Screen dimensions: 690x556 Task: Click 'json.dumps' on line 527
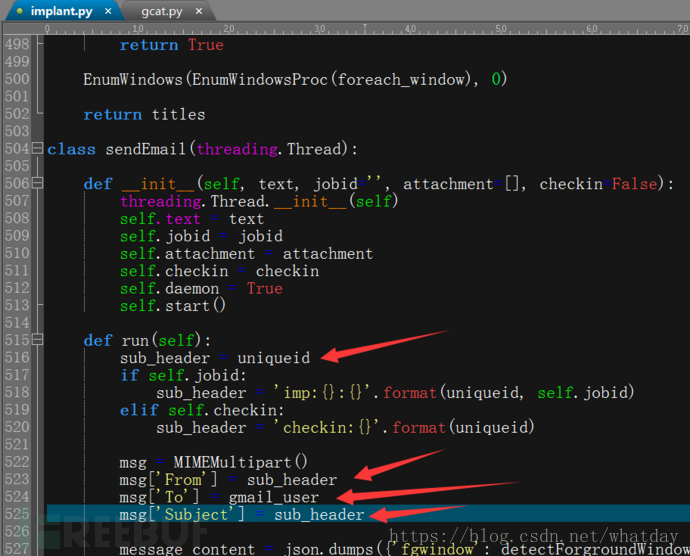[x=328, y=549]
